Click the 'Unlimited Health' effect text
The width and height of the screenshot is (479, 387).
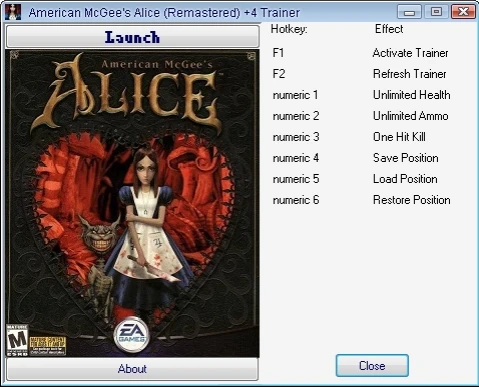point(412,95)
